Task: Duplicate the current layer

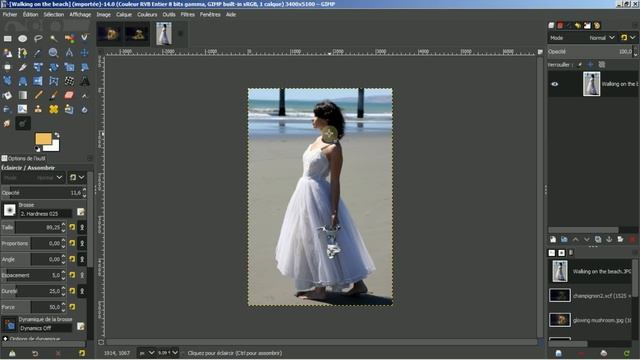Action: coord(598,240)
